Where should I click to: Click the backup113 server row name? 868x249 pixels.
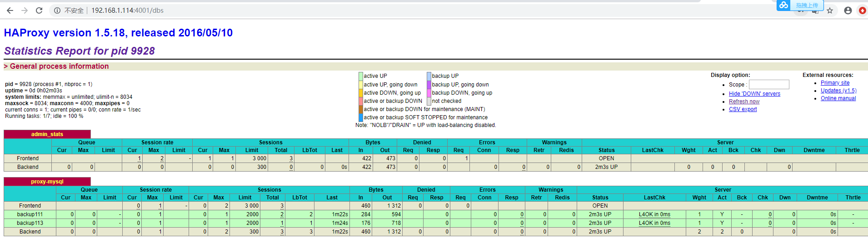pos(30,223)
